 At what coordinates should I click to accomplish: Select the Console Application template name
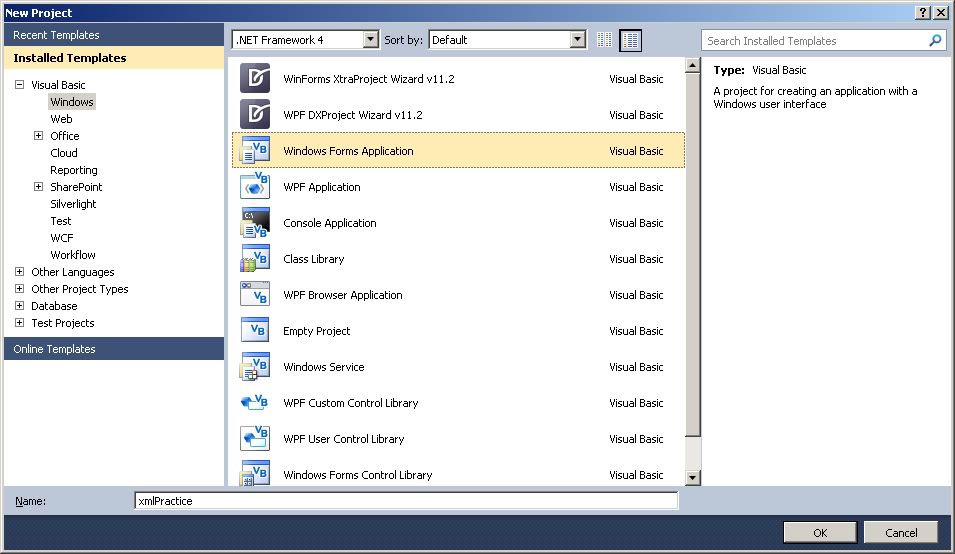click(329, 223)
